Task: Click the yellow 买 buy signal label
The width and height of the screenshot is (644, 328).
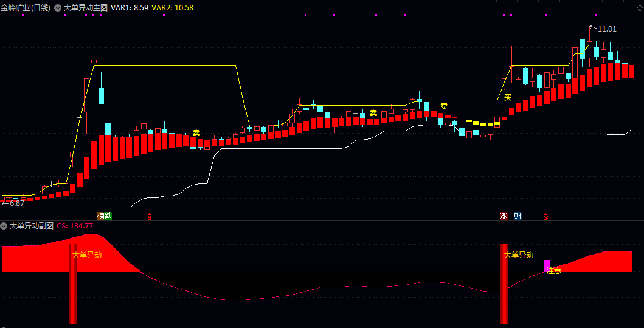Action: click(x=508, y=97)
